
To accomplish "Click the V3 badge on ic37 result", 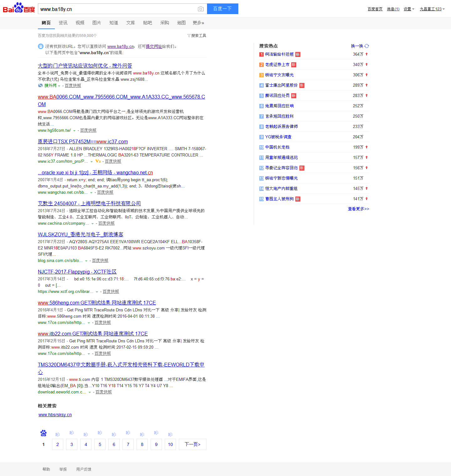I will pos(98,161).
